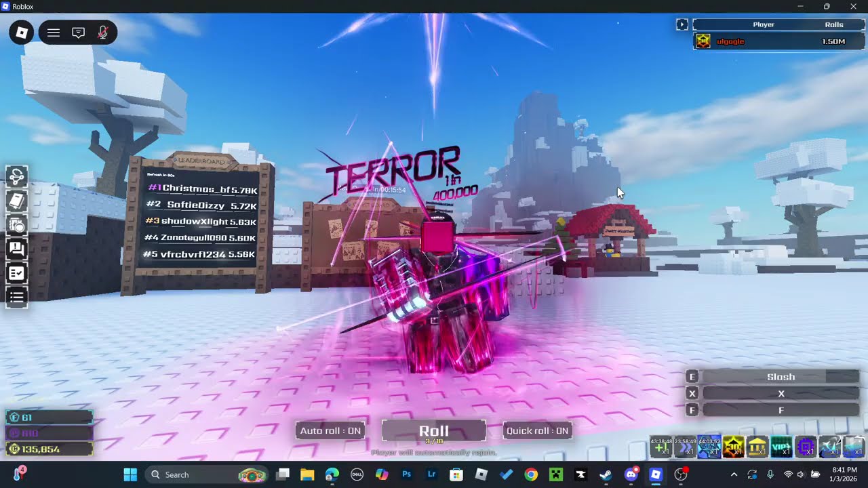868x488 pixels.
Task: Click the cyan currency counter showing 61
Action: tap(50, 418)
